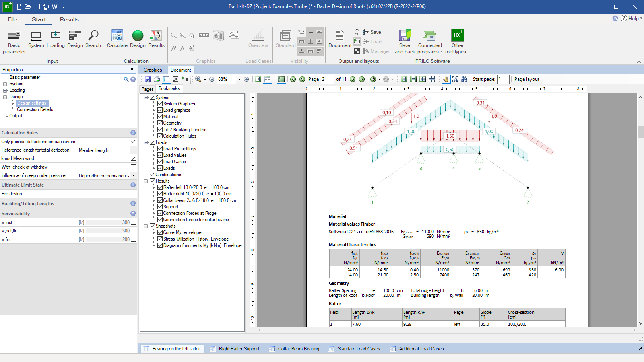Go to first page arrow
This screenshot has width=644, height=362.
pos(293,79)
